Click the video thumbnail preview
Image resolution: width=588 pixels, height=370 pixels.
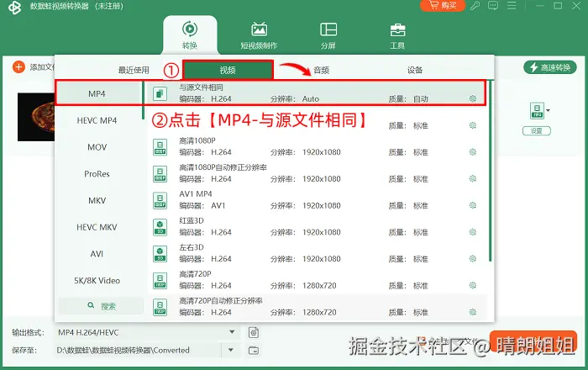(36, 117)
